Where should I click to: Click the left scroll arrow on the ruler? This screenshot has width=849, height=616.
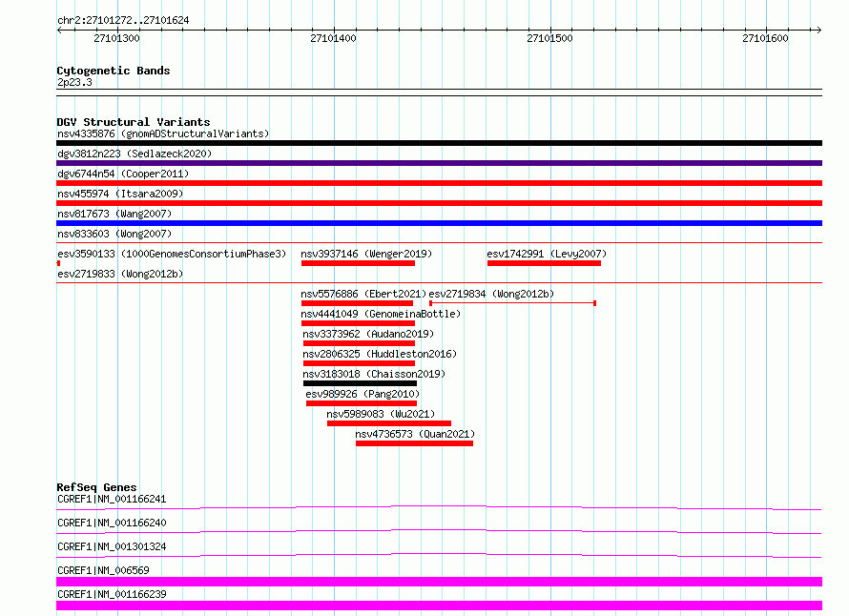(x=59, y=30)
